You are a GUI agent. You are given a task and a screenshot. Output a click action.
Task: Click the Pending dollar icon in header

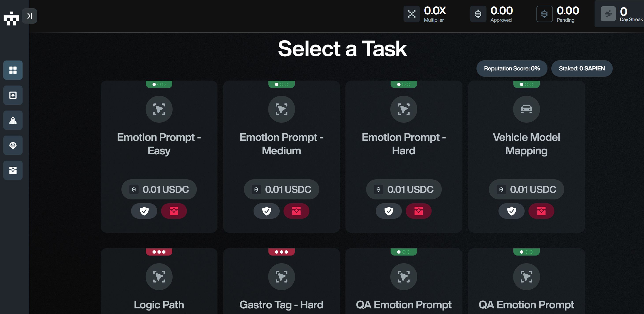coord(544,14)
